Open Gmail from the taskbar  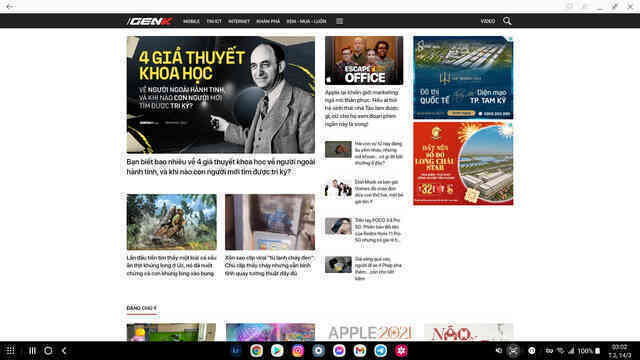click(x=360, y=351)
